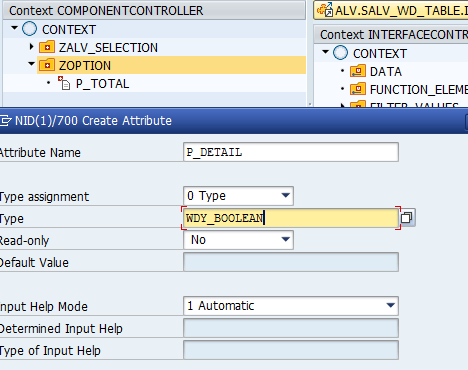Click the Attribute Name field with P_DETAIL
Image resolution: width=468 pixels, height=370 pixels.
click(291, 152)
